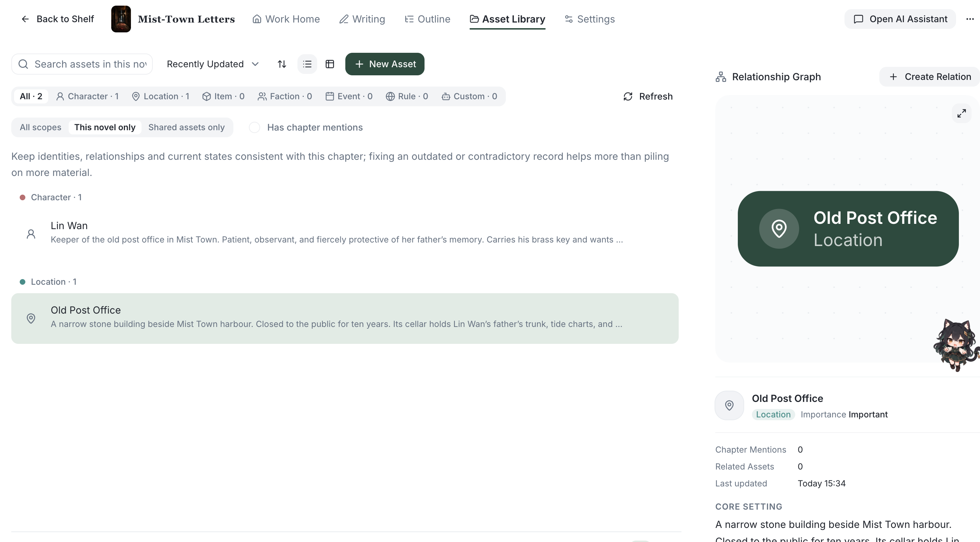Select All scopes filter

pyautogui.click(x=40, y=127)
